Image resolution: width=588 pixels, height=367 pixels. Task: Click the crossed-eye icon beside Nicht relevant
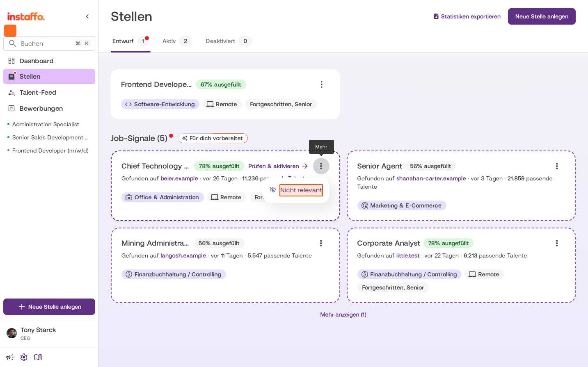click(x=273, y=190)
